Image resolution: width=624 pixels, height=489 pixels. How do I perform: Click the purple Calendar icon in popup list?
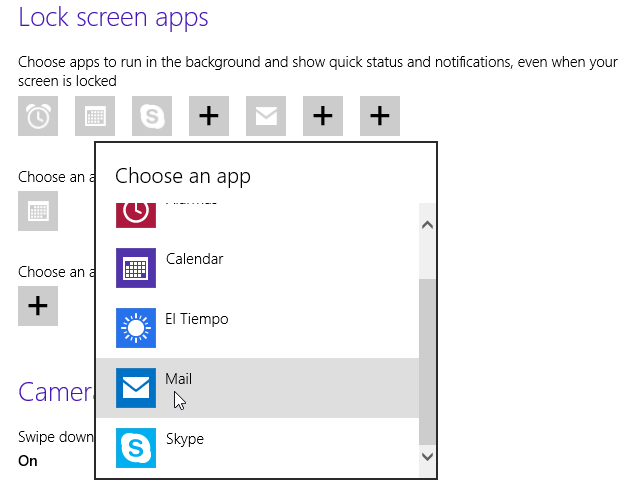point(135,268)
